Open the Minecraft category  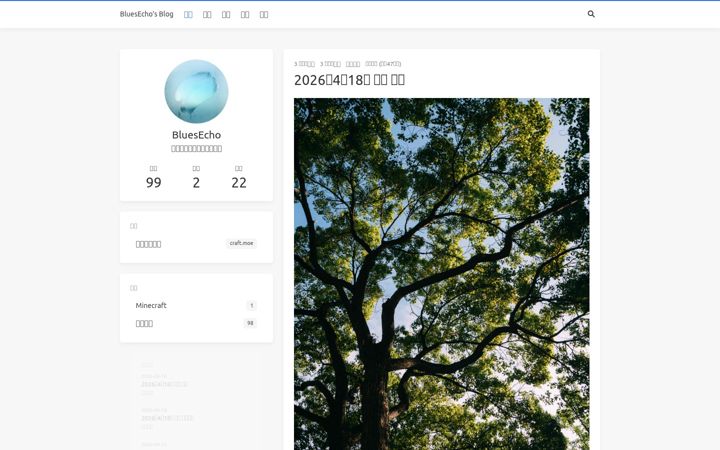(196, 305)
